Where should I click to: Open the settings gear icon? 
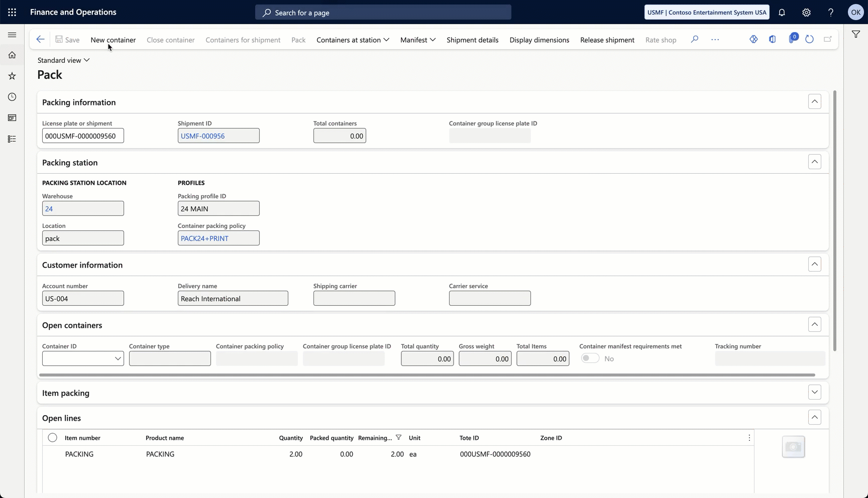tap(806, 13)
